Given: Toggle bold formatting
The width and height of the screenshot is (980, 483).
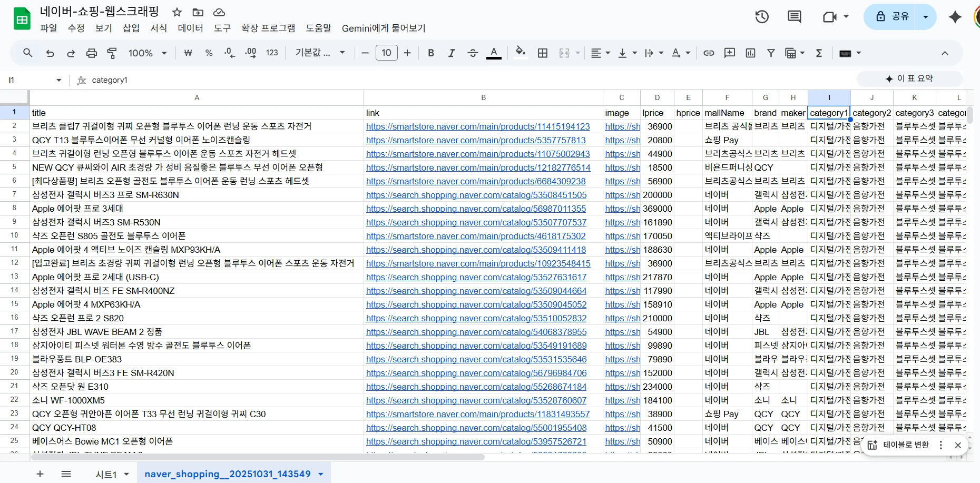Looking at the screenshot, I should (x=431, y=53).
